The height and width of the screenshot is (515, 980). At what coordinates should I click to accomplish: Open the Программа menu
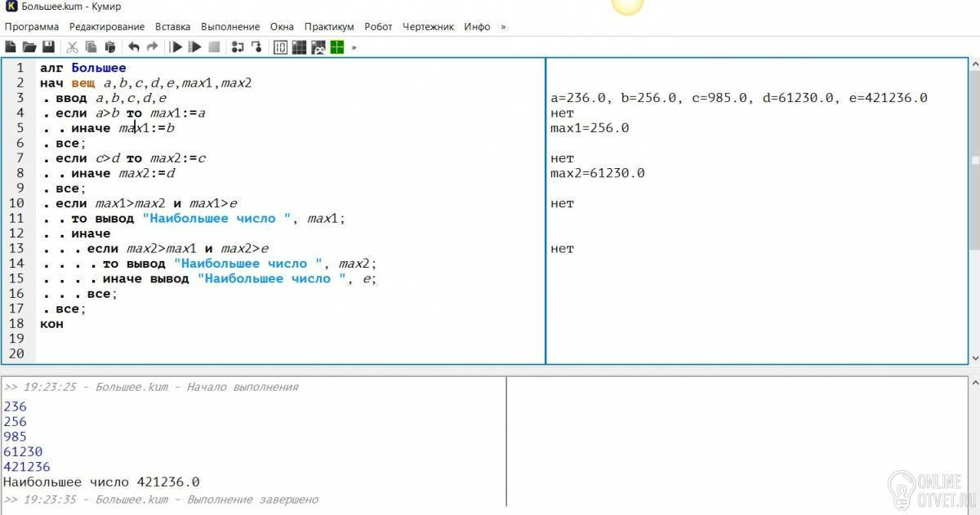pyautogui.click(x=32, y=27)
